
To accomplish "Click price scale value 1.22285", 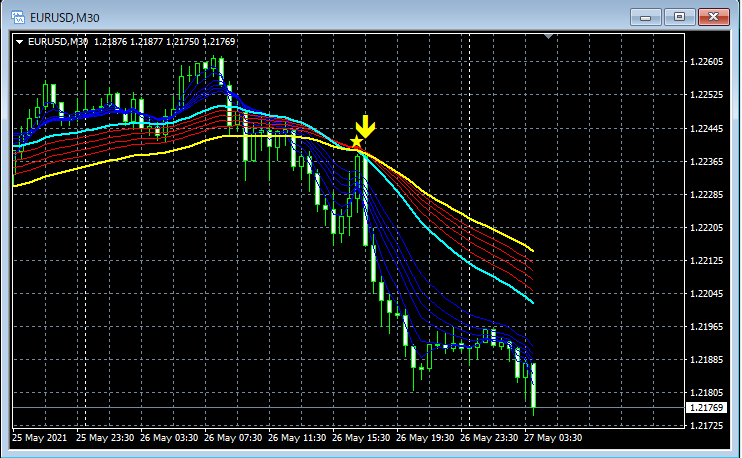I will (x=707, y=194).
